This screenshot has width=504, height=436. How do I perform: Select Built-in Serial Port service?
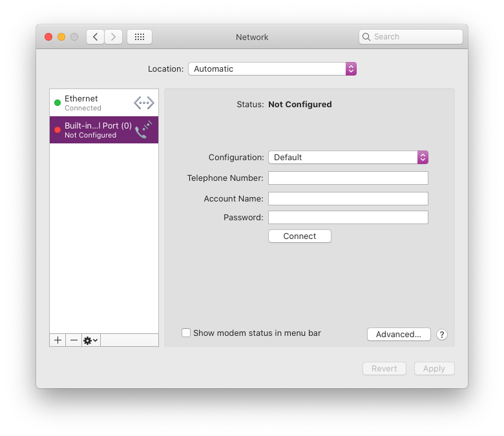tap(104, 130)
